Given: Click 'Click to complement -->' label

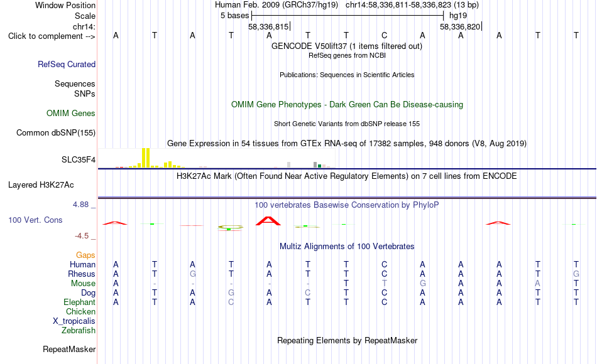Looking at the screenshot, I should 52,36.
